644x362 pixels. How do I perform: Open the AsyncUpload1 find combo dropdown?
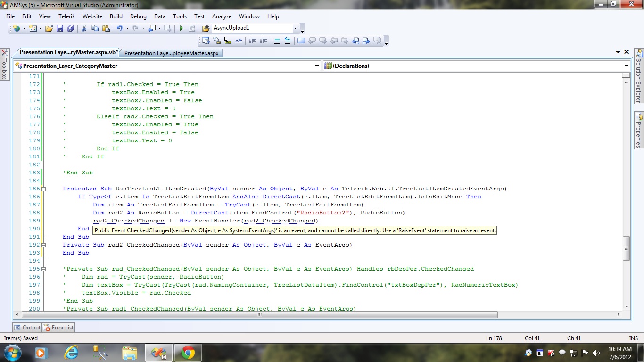coord(295,28)
